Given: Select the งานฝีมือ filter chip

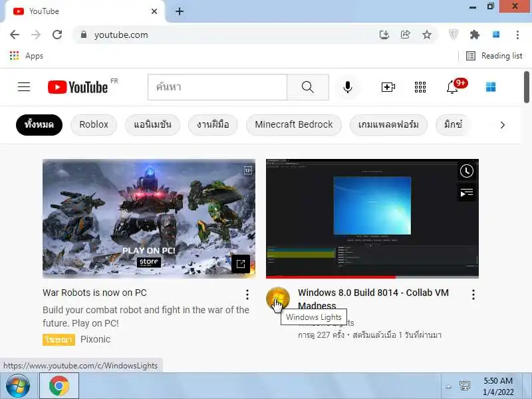Looking at the screenshot, I should (213, 125).
